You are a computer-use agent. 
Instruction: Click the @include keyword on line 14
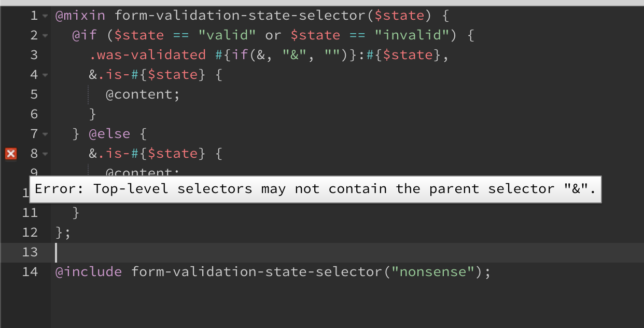click(x=89, y=271)
